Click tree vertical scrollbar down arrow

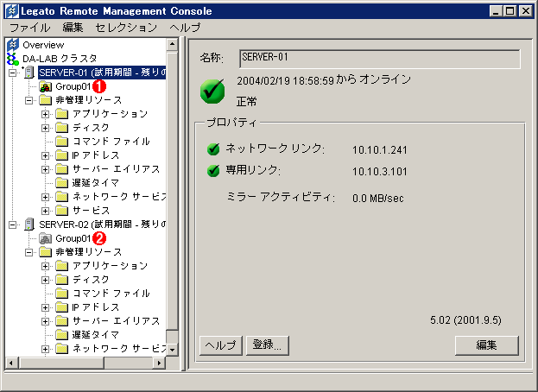pos(172,350)
